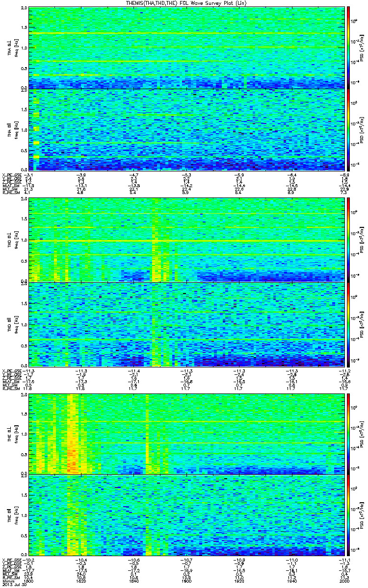
Task: Click the "THD B⊥ freq [Hz]" axis label
Action: [12, 240]
